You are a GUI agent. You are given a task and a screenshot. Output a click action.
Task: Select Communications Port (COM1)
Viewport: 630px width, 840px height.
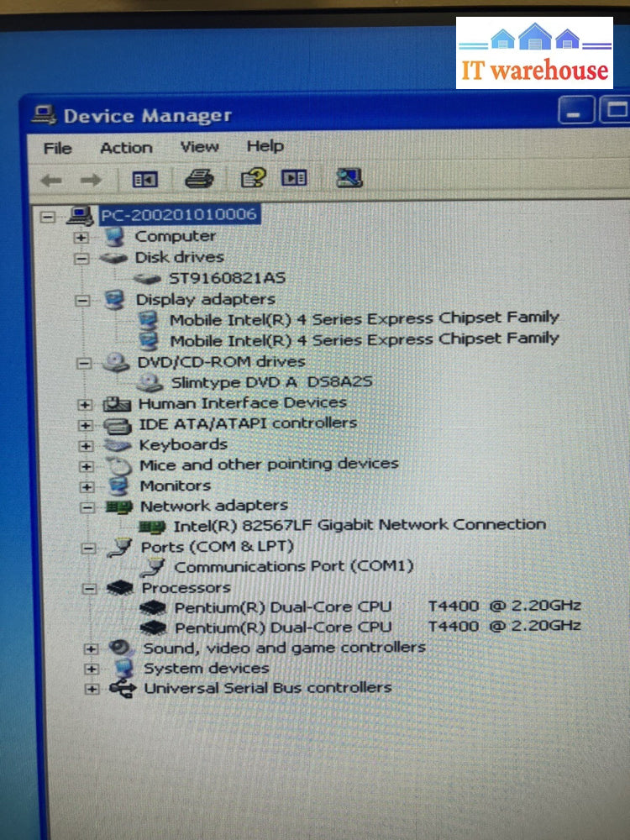[294, 567]
